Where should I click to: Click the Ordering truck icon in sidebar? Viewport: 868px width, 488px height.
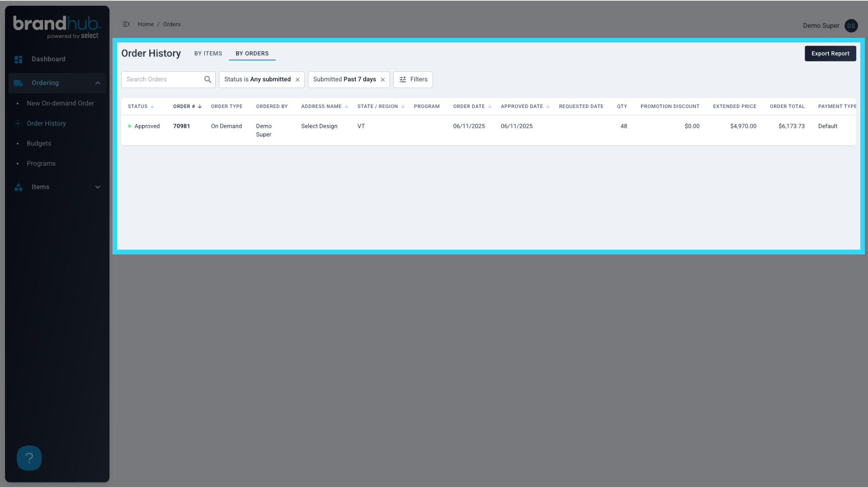point(19,83)
